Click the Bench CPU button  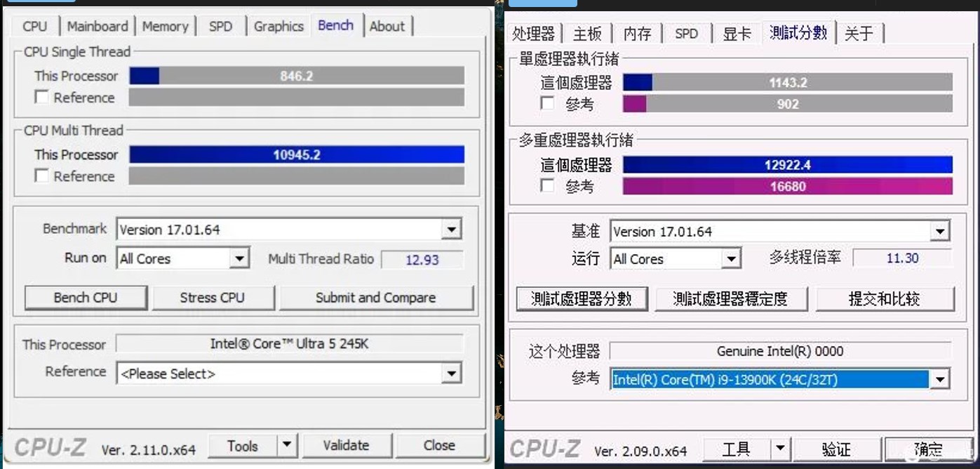point(86,298)
